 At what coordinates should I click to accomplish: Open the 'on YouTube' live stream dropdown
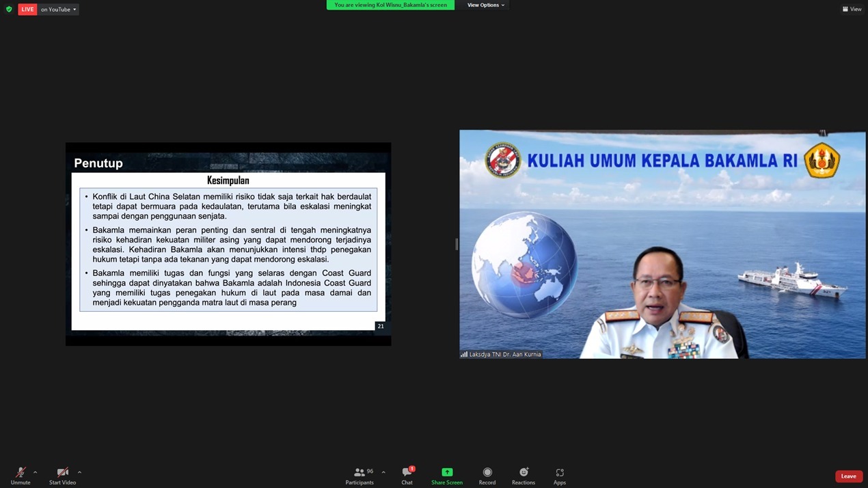coord(58,10)
